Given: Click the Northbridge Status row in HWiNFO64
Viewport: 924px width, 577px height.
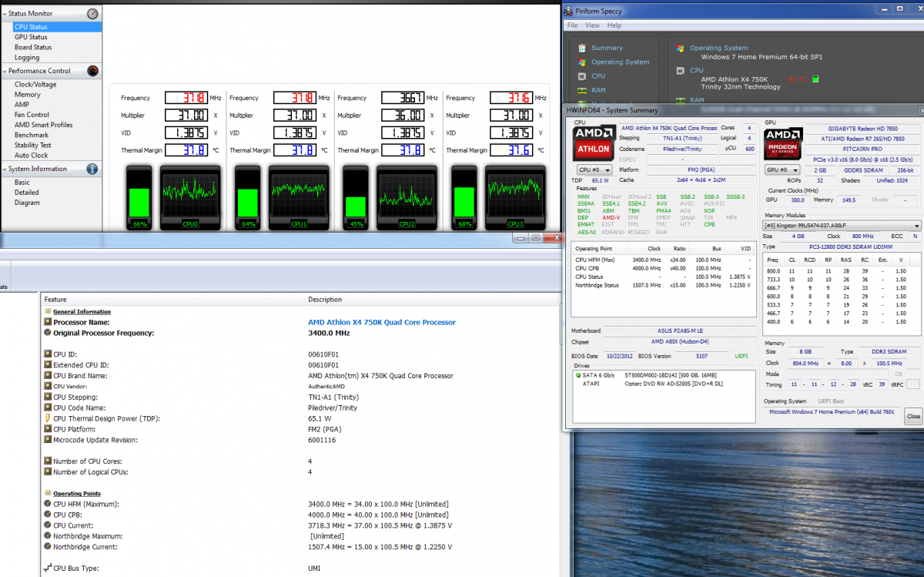Looking at the screenshot, I should click(665, 285).
